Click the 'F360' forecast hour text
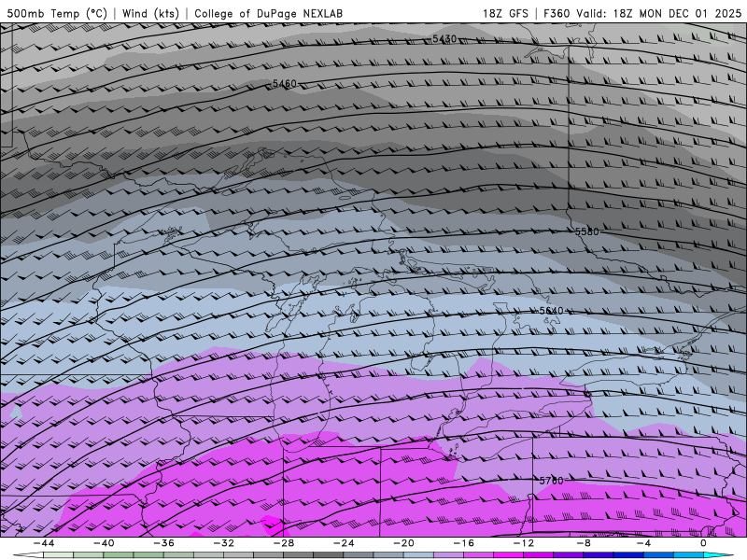This screenshot has width=747, height=560. point(557,13)
